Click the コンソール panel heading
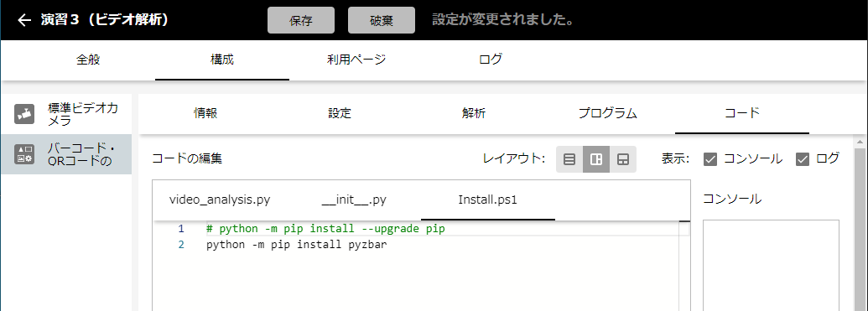Image resolution: width=868 pixels, height=311 pixels. click(x=732, y=200)
